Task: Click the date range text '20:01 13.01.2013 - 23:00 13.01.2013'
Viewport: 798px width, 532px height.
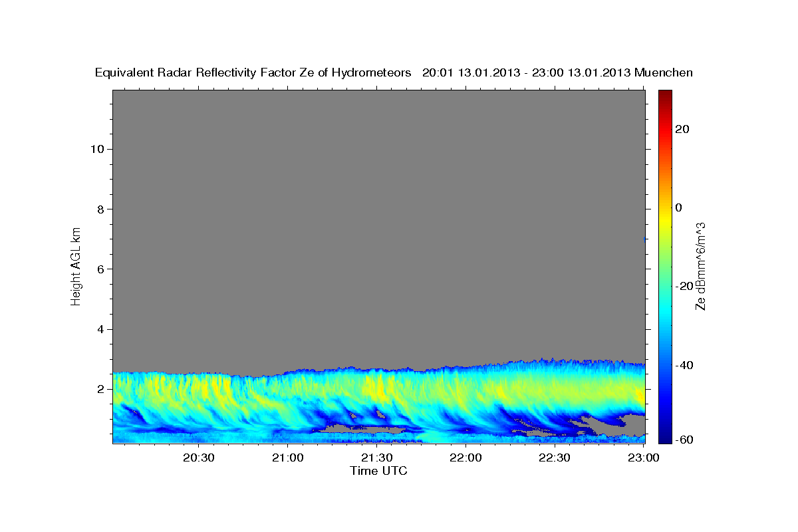Action: point(526,73)
